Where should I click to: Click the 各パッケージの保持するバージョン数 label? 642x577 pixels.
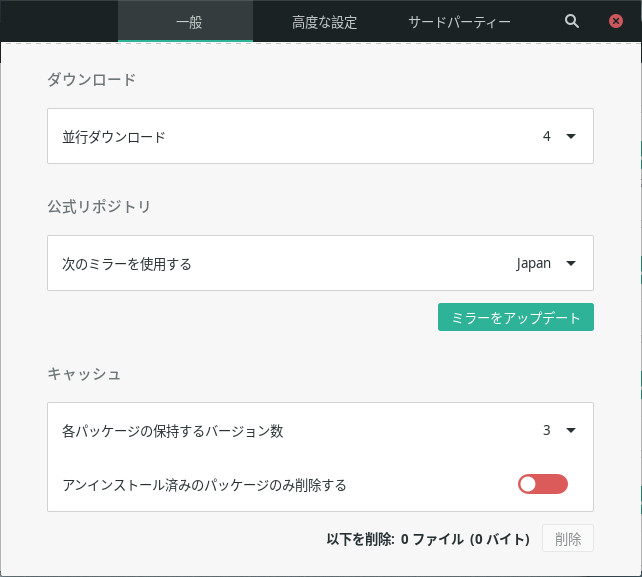[x=172, y=431]
